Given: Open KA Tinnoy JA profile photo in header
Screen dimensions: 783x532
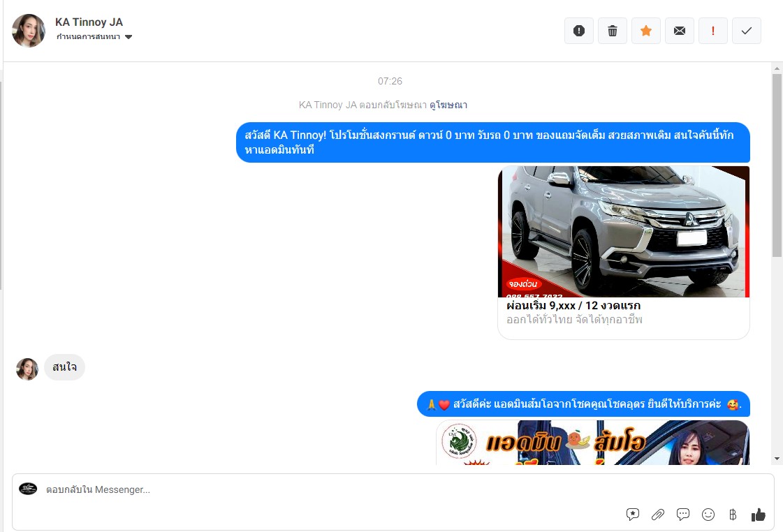Looking at the screenshot, I should (29, 31).
